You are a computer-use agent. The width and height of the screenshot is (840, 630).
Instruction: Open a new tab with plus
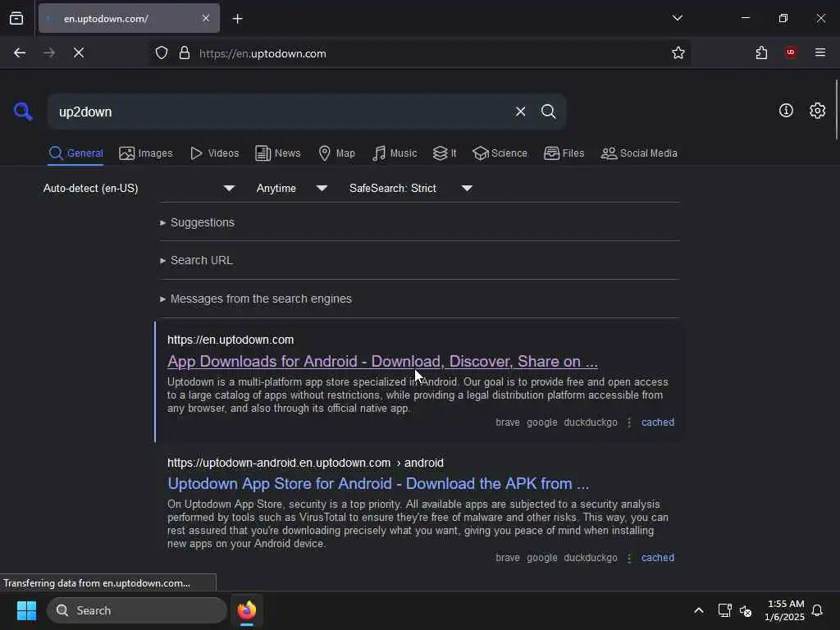(x=237, y=19)
